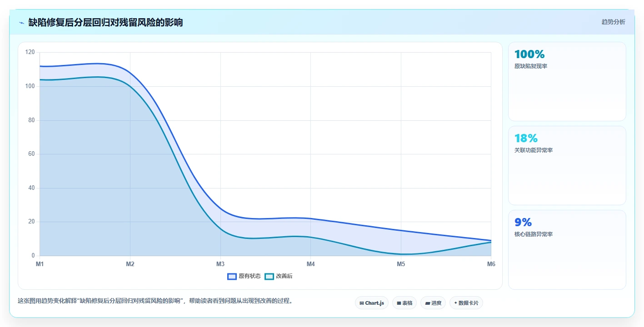Click the M4 x-axis label
This screenshot has height=327, width=644.
(x=310, y=264)
